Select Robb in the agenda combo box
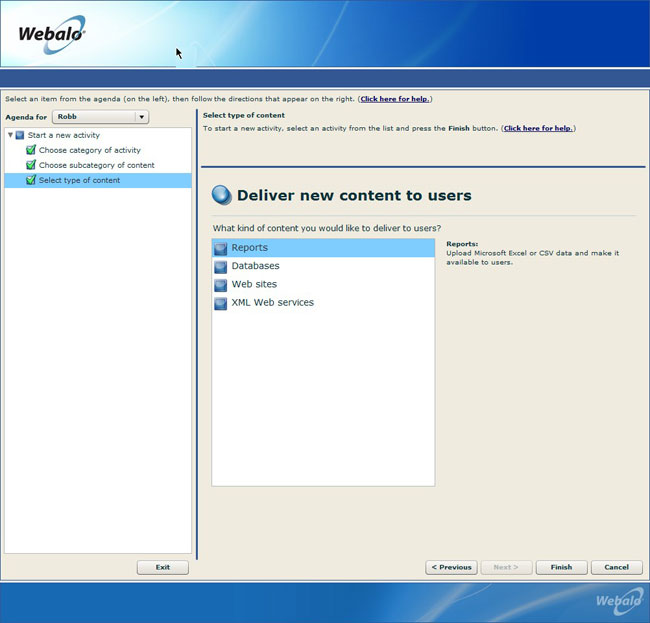 pos(93,117)
